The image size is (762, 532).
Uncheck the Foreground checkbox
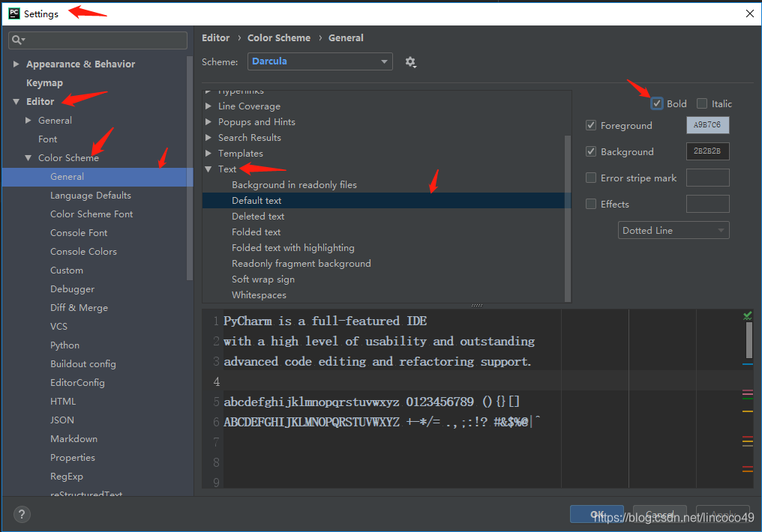(591, 125)
